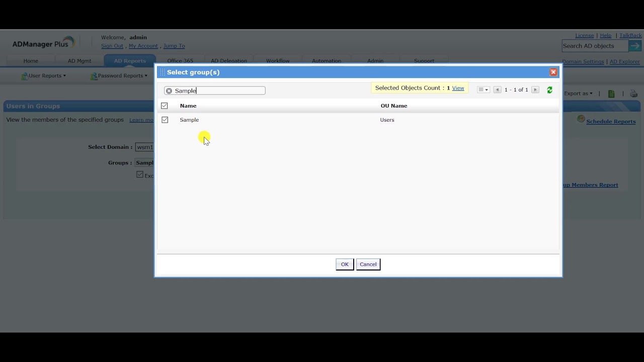Screen dimensions: 644x362
Task: Open the Learn more link
Action: pyautogui.click(x=141, y=120)
